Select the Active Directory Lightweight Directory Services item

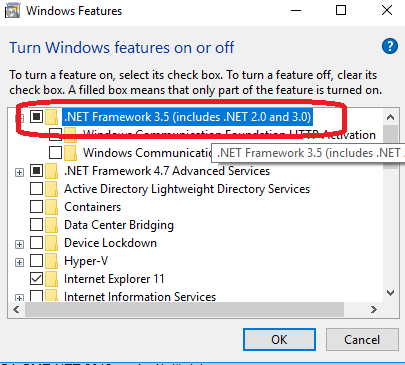(x=187, y=189)
